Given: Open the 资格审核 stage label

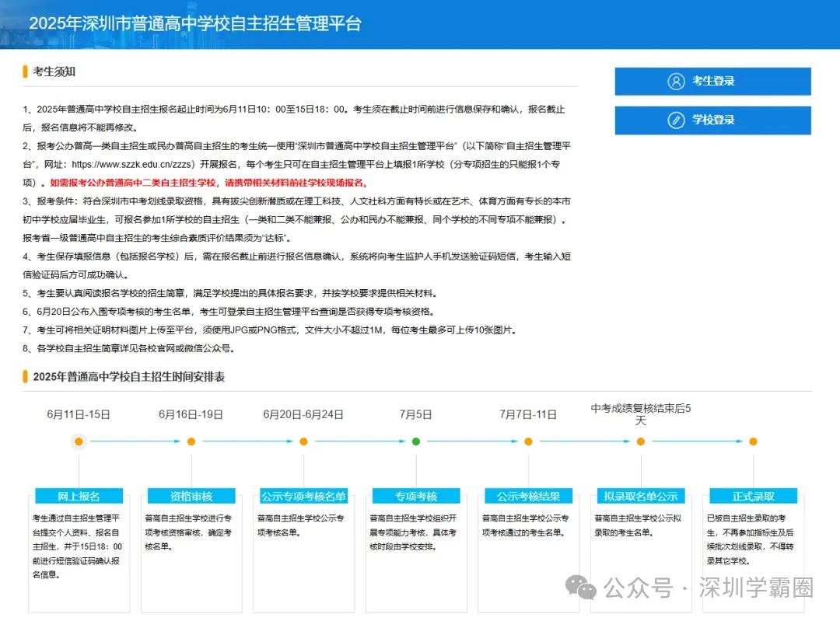Looking at the screenshot, I should point(191,497).
